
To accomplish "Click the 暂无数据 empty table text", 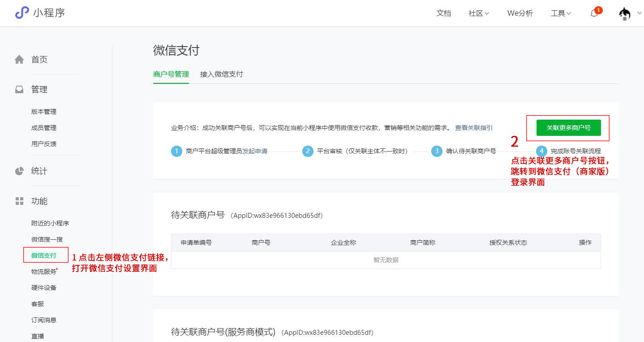I will (x=386, y=260).
